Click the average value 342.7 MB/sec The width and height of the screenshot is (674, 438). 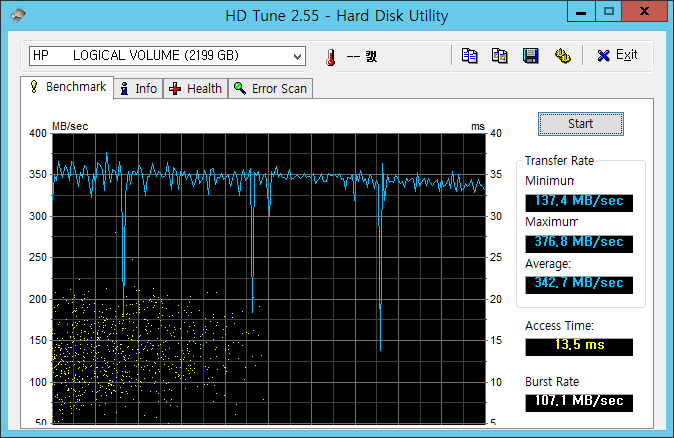click(x=579, y=285)
